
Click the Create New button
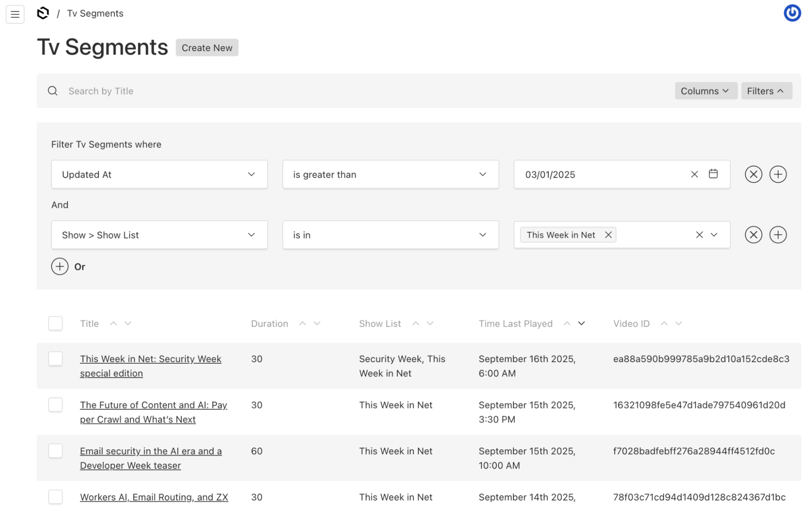pyautogui.click(x=207, y=48)
